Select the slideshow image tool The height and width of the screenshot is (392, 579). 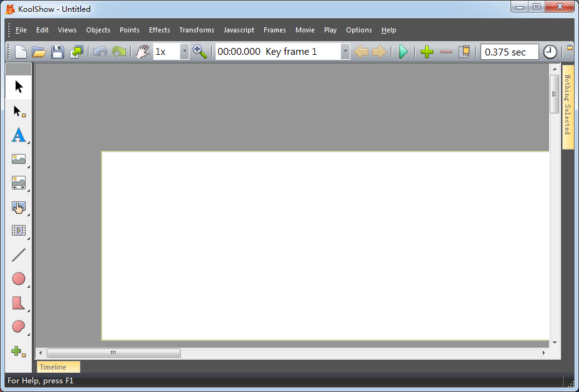pos(19,183)
